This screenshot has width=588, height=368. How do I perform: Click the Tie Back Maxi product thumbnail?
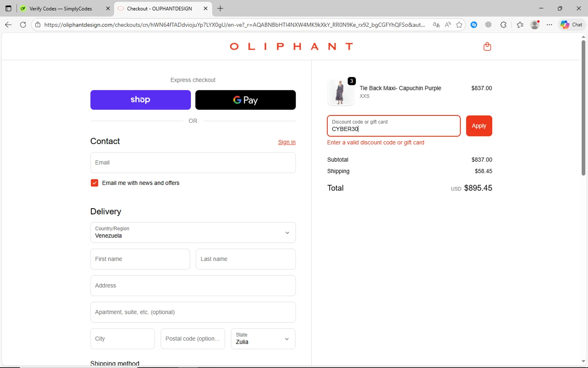[x=340, y=93]
